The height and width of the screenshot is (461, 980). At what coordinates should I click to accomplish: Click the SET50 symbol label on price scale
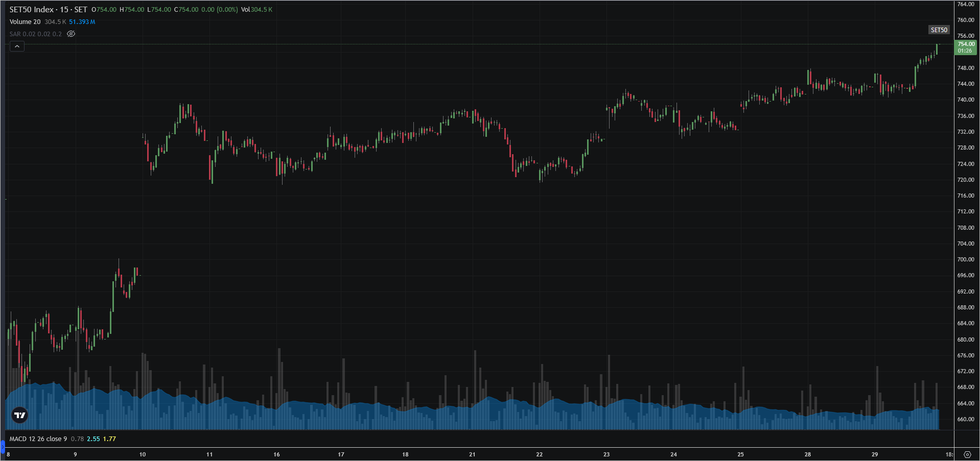coord(939,30)
